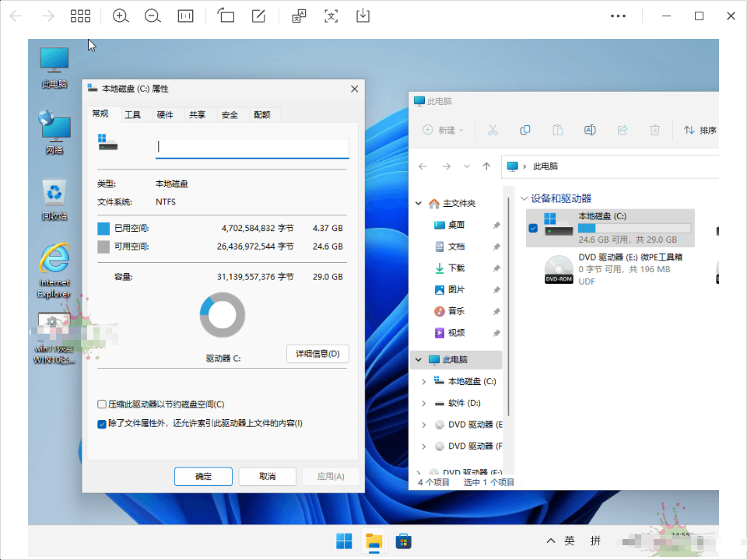Click the zoom out magnifier in viewer toolbar
Viewport: 747px width, 560px height.
(x=153, y=16)
